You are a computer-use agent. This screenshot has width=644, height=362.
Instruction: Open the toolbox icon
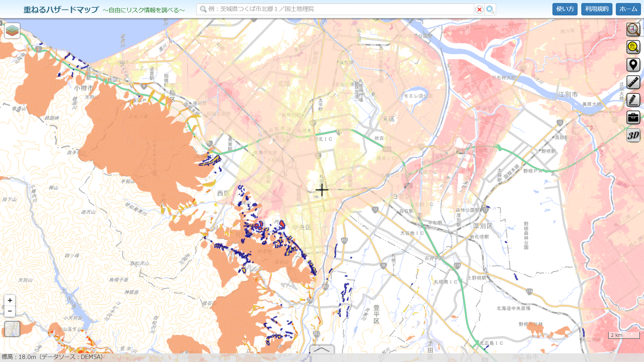(x=633, y=117)
